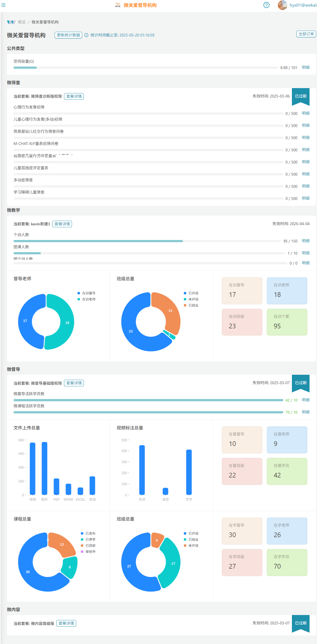Viewport: 317px width, 644px height.
Task: Toggle the sidebar collapse menu icon
Action: [x=3, y=5]
